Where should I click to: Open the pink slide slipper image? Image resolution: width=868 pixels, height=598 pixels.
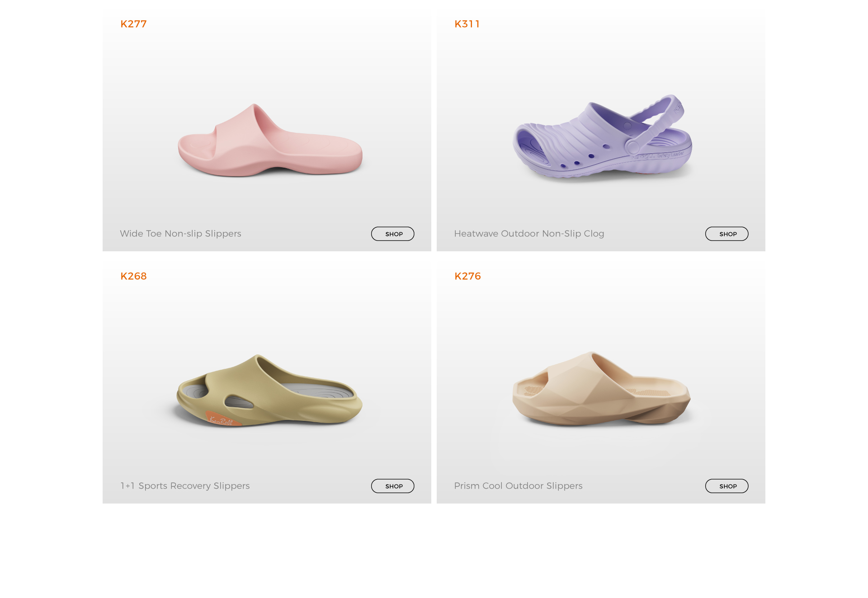270,140
